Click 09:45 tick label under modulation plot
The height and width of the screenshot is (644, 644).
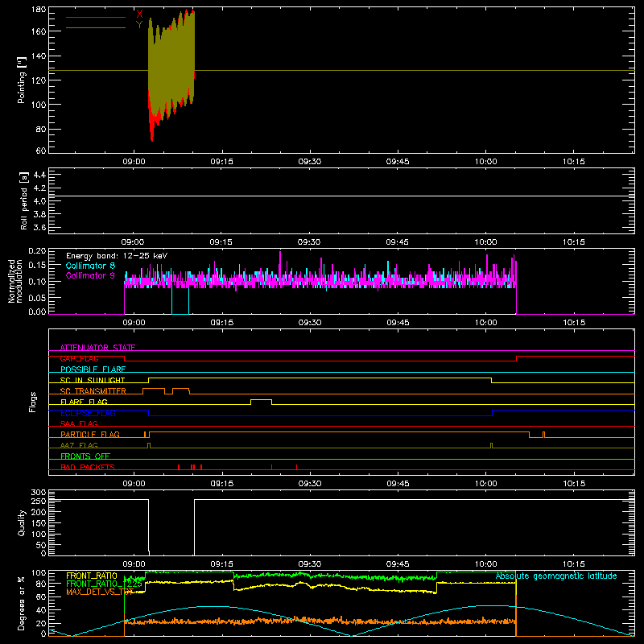[398, 323]
